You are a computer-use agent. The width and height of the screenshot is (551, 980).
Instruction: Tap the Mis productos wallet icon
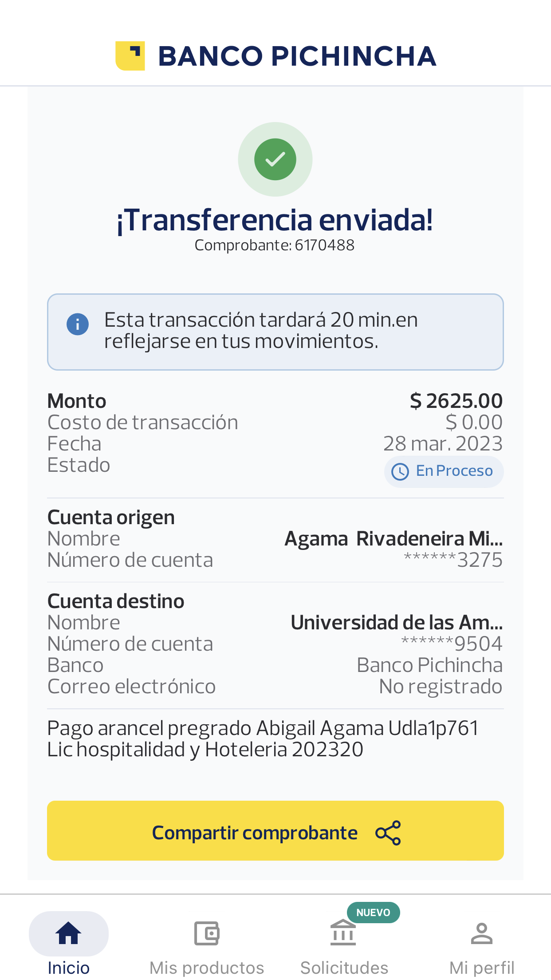pos(207,933)
